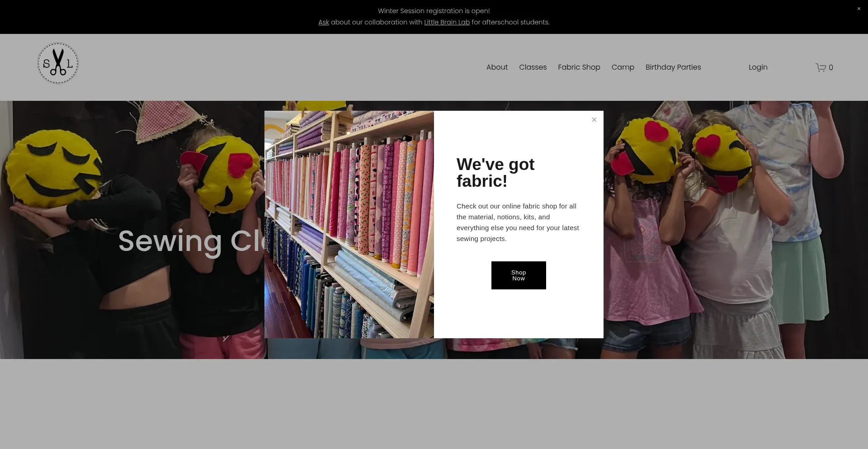Click the Winter Session registration text
This screenshot has width=868, height=449.
pyautogui.click(x=434, y=11)
